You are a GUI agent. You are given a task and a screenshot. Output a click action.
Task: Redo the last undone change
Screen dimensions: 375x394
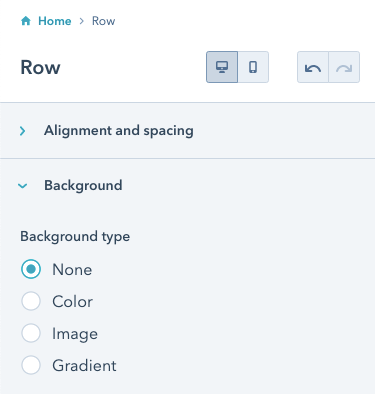[344, 67]
